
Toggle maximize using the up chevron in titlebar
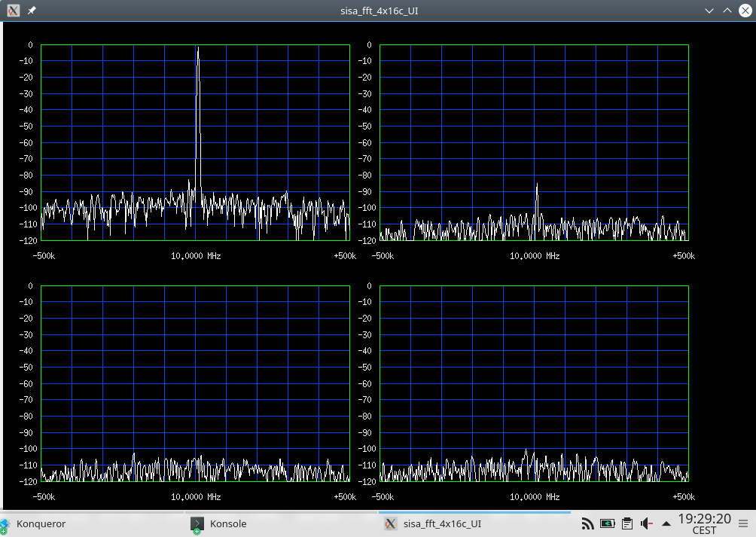tap(727, 11)
